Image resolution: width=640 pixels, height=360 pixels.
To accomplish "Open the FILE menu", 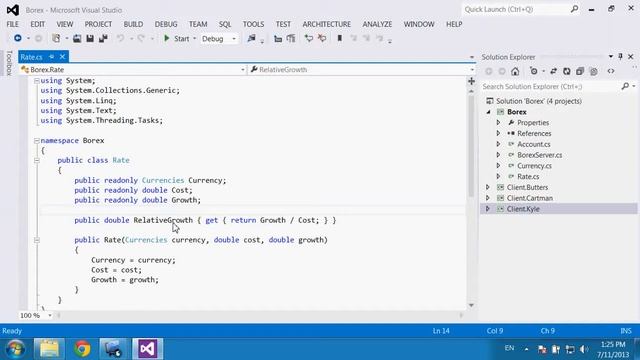I will click(12, 24).
